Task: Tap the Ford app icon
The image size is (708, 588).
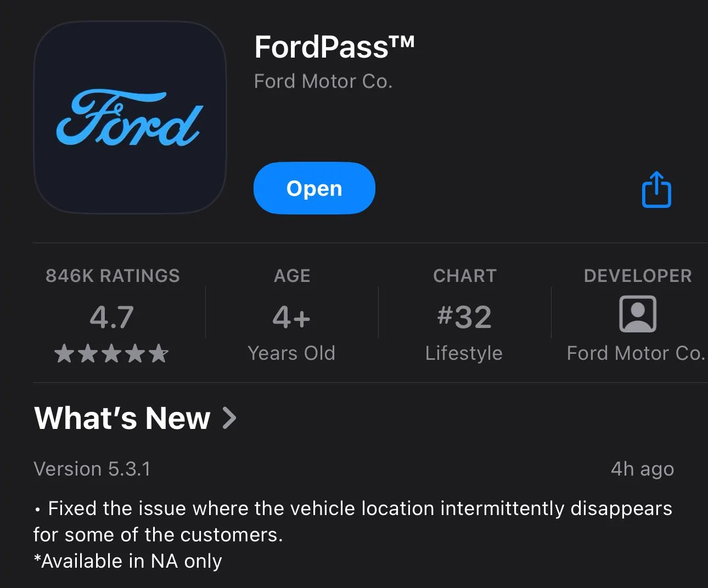Action: click(x=130, y=117)
